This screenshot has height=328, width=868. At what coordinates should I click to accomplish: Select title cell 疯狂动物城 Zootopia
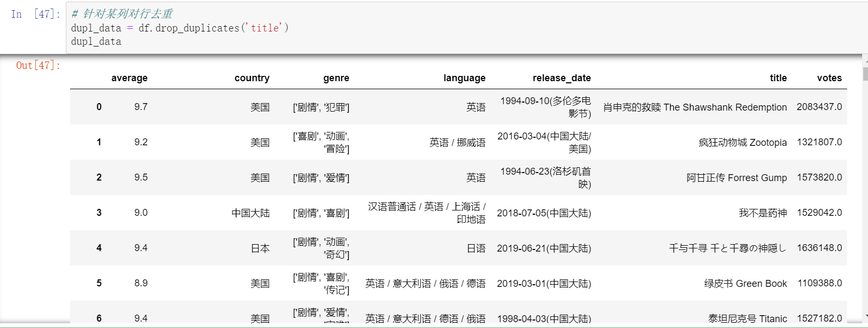click(743, 143)
